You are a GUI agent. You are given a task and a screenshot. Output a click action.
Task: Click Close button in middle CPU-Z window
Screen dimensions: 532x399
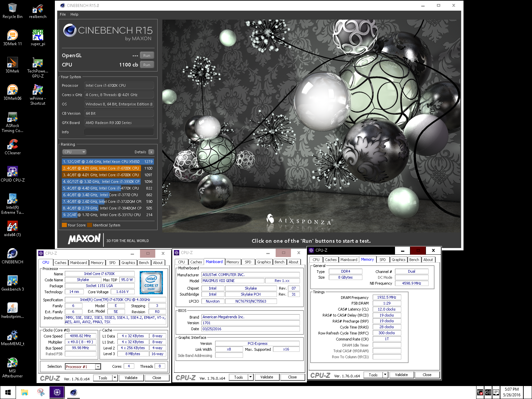(x=293, y=377)
